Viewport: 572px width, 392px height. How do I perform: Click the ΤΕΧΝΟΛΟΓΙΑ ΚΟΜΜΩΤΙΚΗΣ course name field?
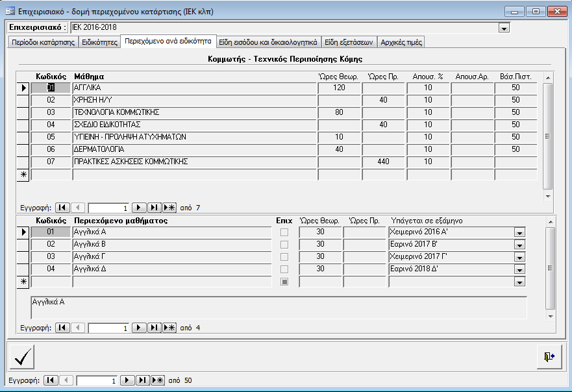pyautogui.click(x=193, y=112)
